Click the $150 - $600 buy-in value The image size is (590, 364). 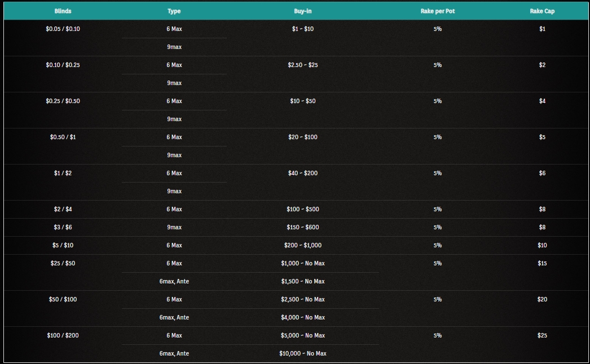(x=303, y=228)
